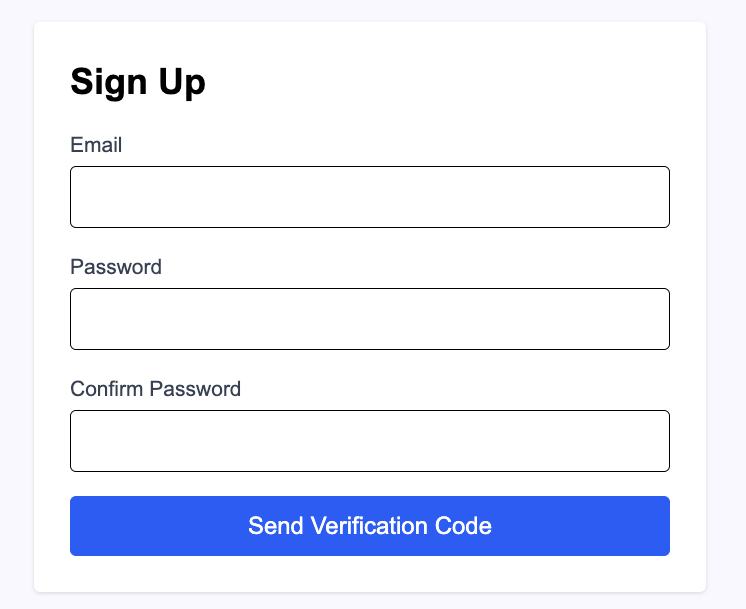Screen dimensions: 746x609
Task: Select the field to enter your email address
Action: point(369,197)
